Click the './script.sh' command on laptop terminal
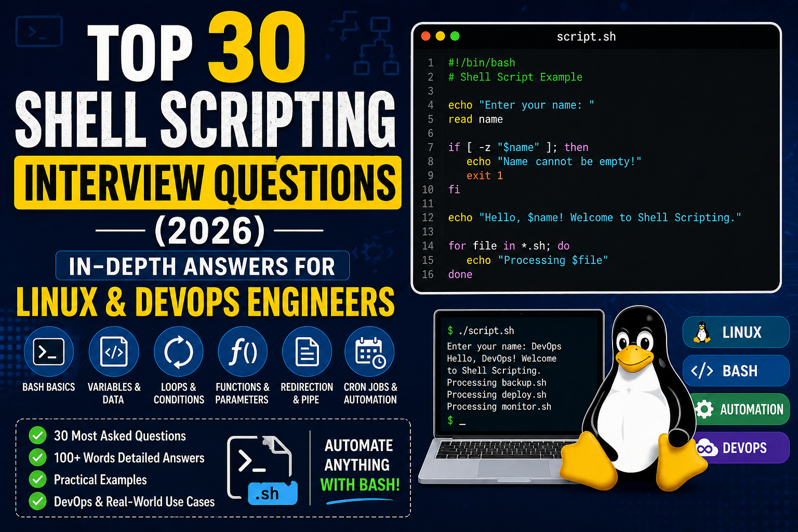798x532 pixels. click(x=486, y=330)
